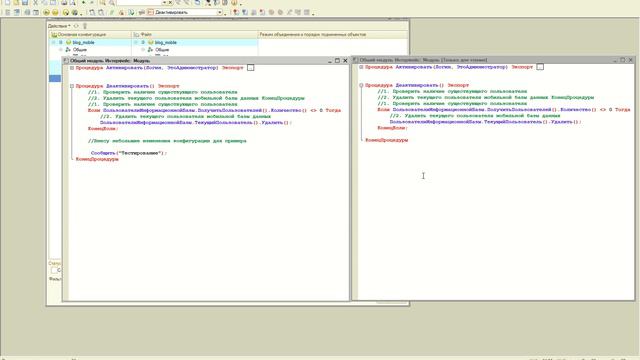Click the filter icon right of Действия
This screenshot has height=360, width=640.
[85, 26]
